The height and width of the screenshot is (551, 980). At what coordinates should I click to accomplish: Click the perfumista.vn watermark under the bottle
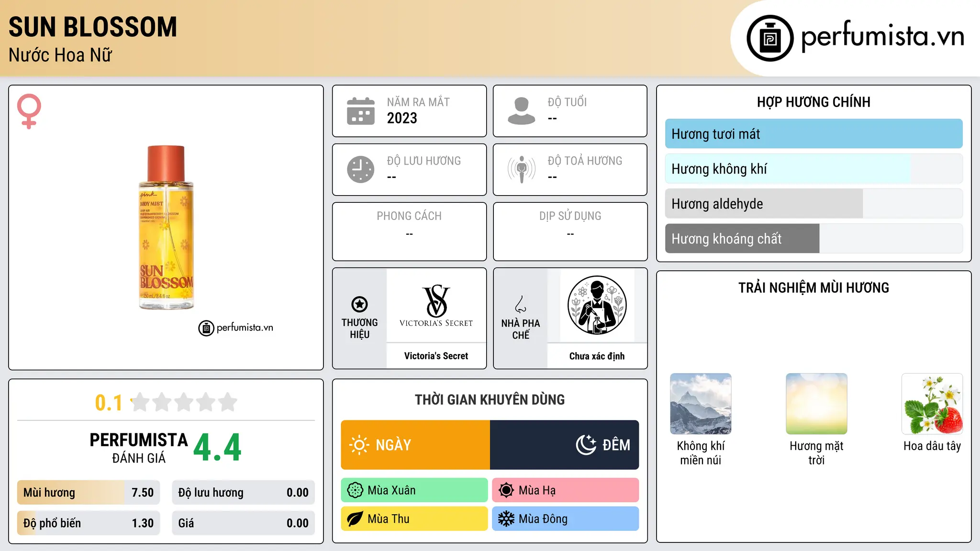pos(236,328)
